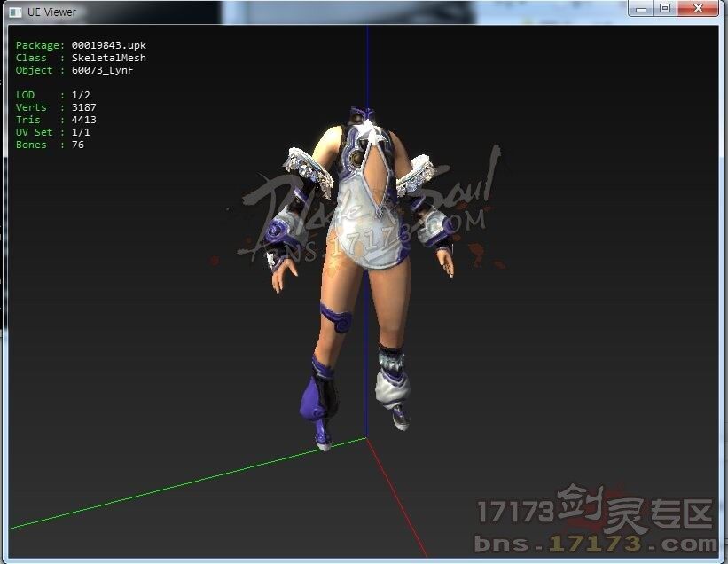Click the class value "SkeletalMesh"
The width and height of the screenshot is (728, 564).
pos(109,58)
